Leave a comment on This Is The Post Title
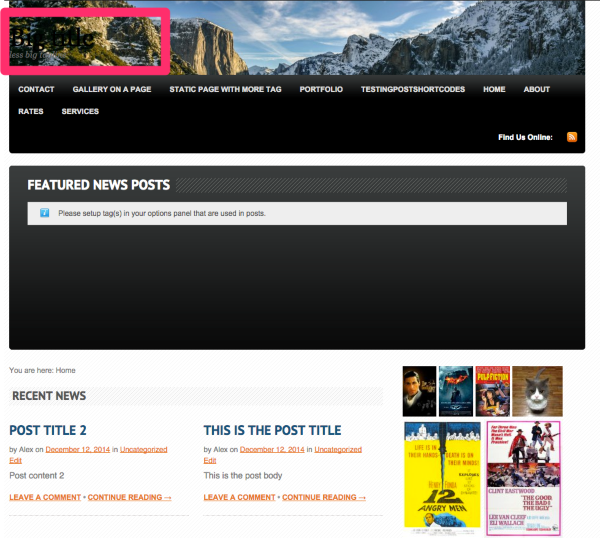600x538 pixels. 240,497
